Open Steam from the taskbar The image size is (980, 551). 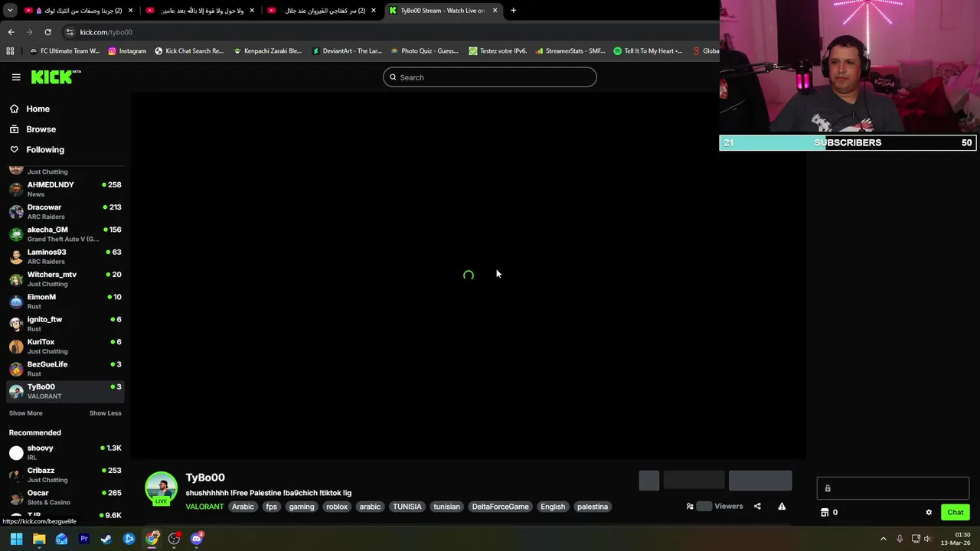106,539
